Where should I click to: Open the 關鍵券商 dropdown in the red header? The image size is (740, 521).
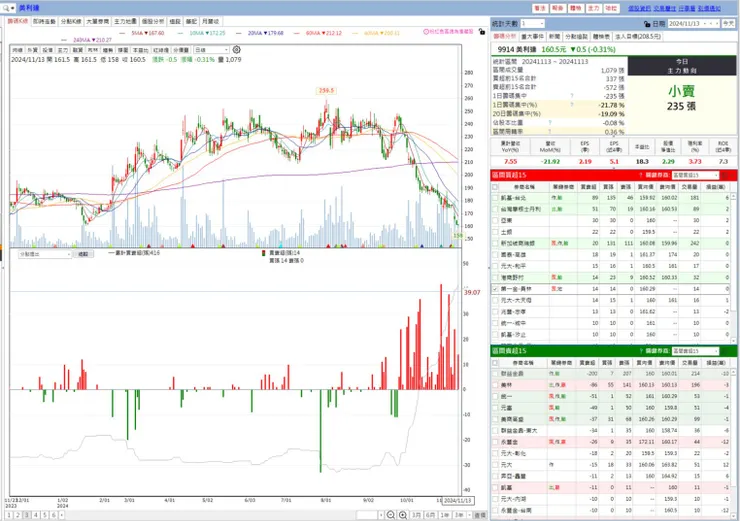tap(695, 175)
